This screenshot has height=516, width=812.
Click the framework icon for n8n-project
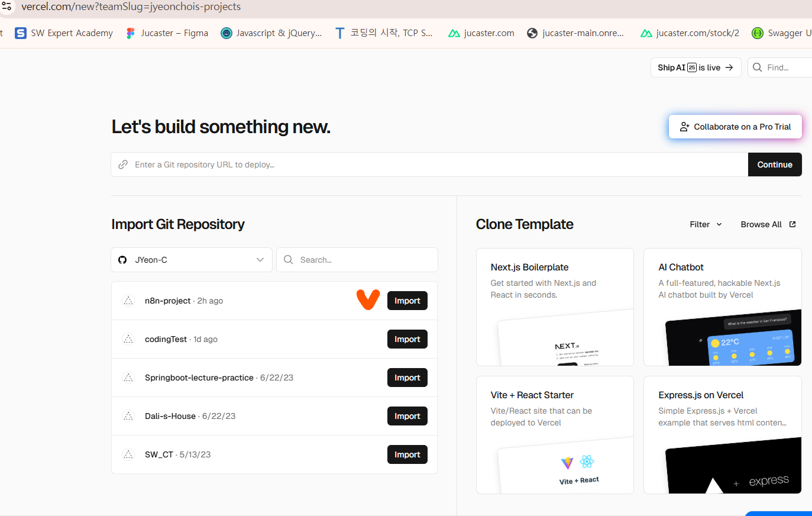click(x=128, y=301)
